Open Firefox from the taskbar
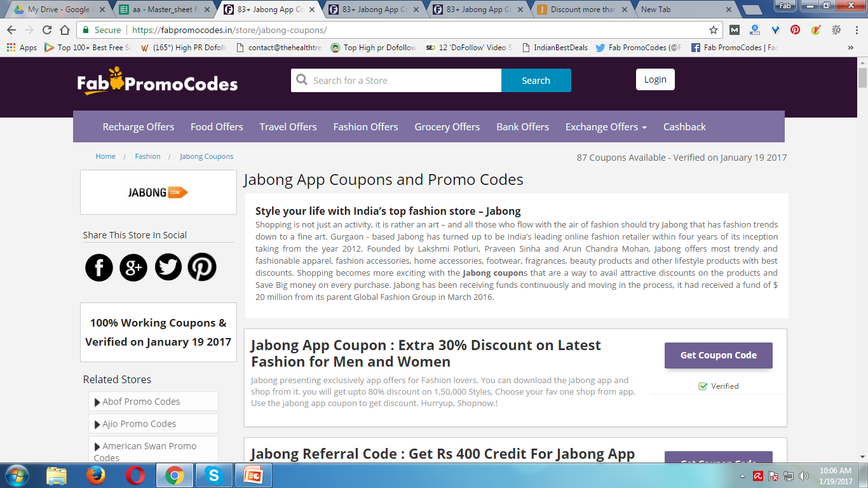The image size is (868, 488). click(96, 475)
